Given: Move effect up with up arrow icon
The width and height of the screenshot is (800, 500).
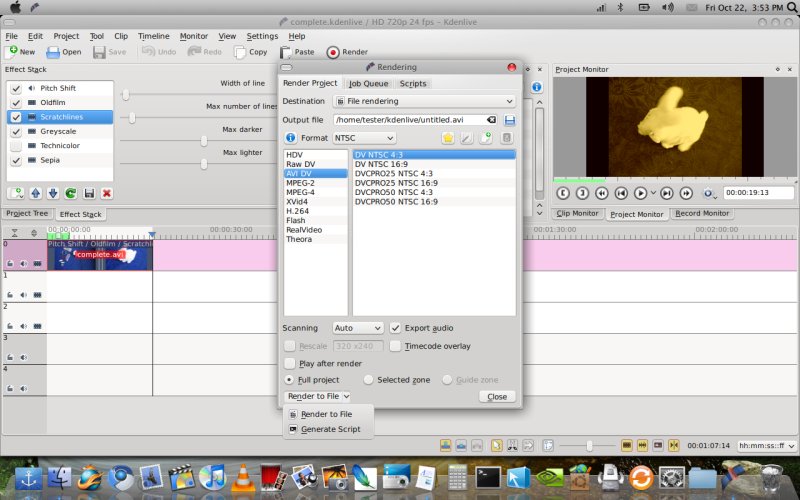Looking at the screenshot, I should coord(35,193).
